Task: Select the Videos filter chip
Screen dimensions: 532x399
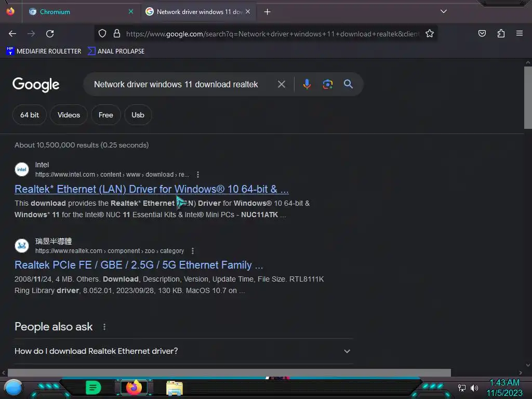Action: coord(69,115)
